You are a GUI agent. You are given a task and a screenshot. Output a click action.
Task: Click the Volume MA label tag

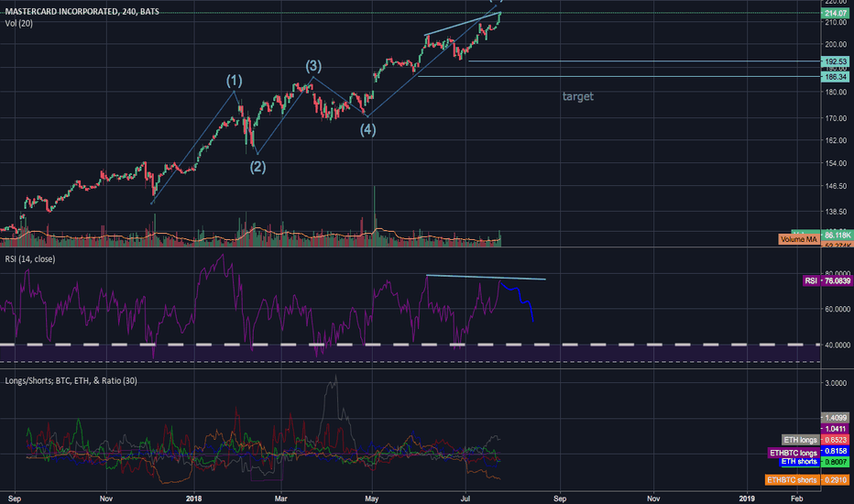tap(798, 239)
